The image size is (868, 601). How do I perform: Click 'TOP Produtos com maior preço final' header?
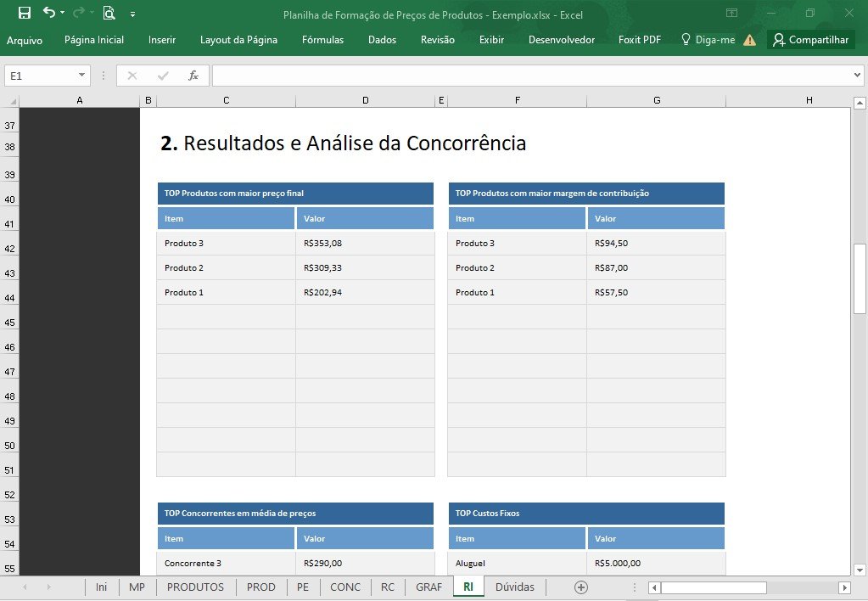click(x=295, y=194)
